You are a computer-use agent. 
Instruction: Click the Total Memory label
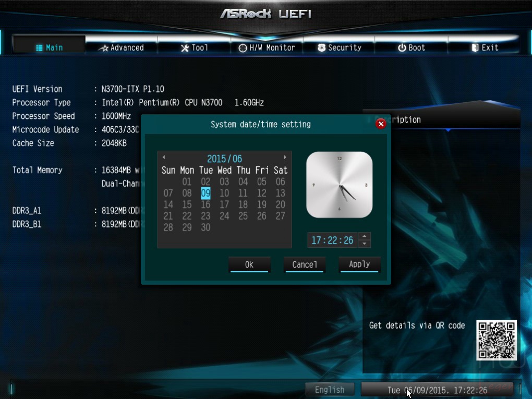[x=38, y=170]
